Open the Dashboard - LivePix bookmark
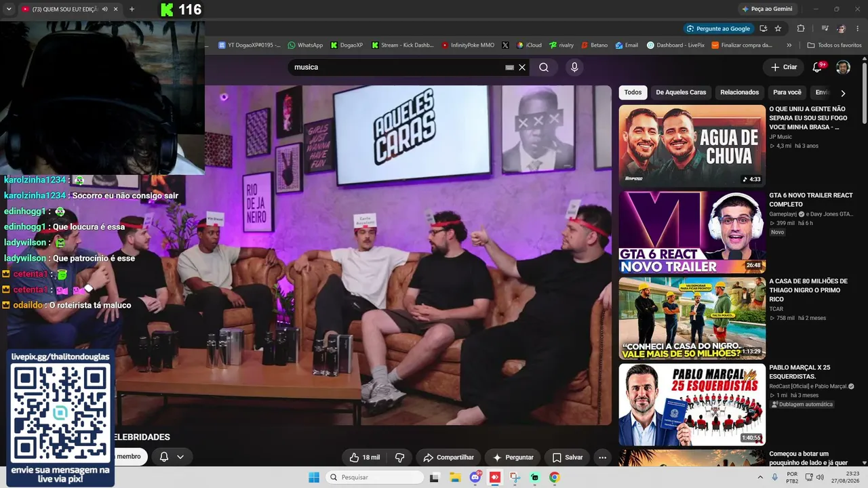Viewport: 868px width, 488px height. 675,45
